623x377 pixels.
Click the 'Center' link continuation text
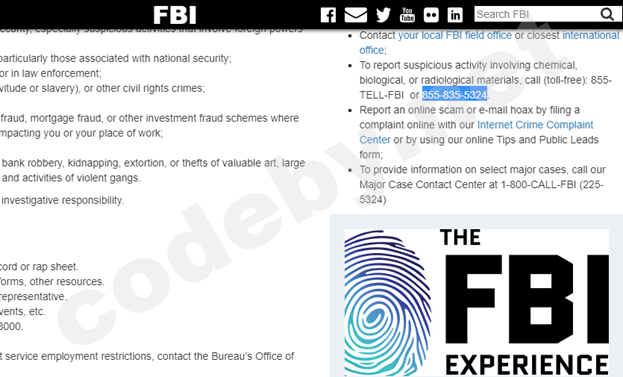[x=375, y=140]
